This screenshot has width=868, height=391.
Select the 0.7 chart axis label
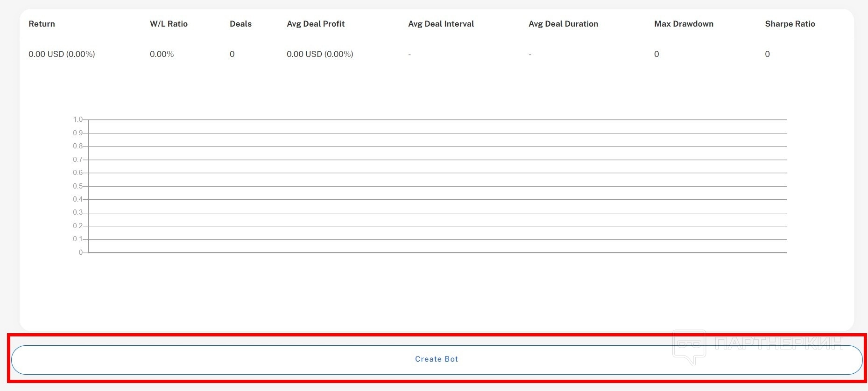click(78, 160)
